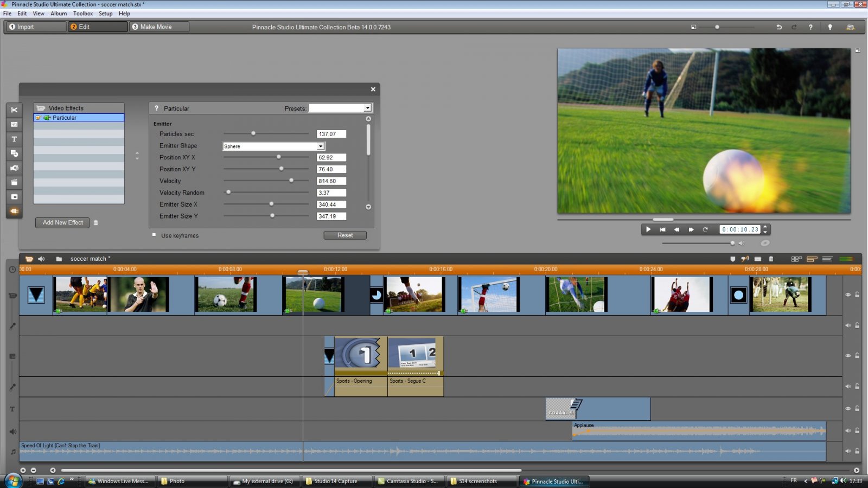Adjust the Particles sec slider
This screenshot has height=488, width=868.
tap(253, 133)
